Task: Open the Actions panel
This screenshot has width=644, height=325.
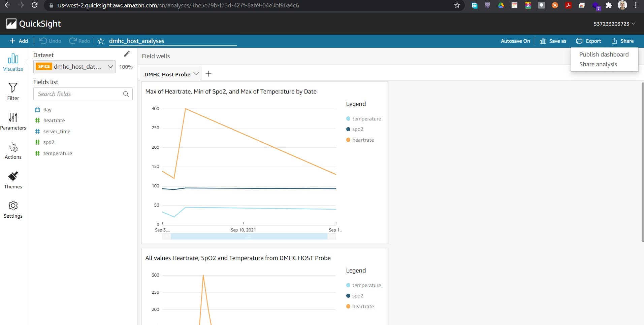Action: pyautogui.click(x=13, y=151)
